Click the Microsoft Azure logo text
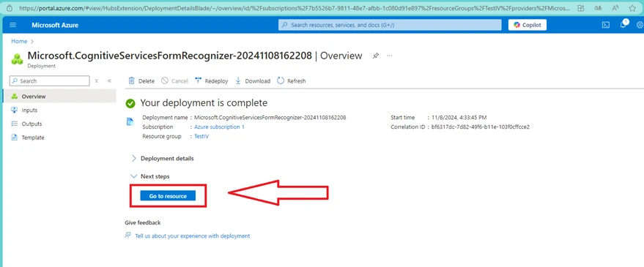This screenshot has width=644, height=267. click(55, 25)
